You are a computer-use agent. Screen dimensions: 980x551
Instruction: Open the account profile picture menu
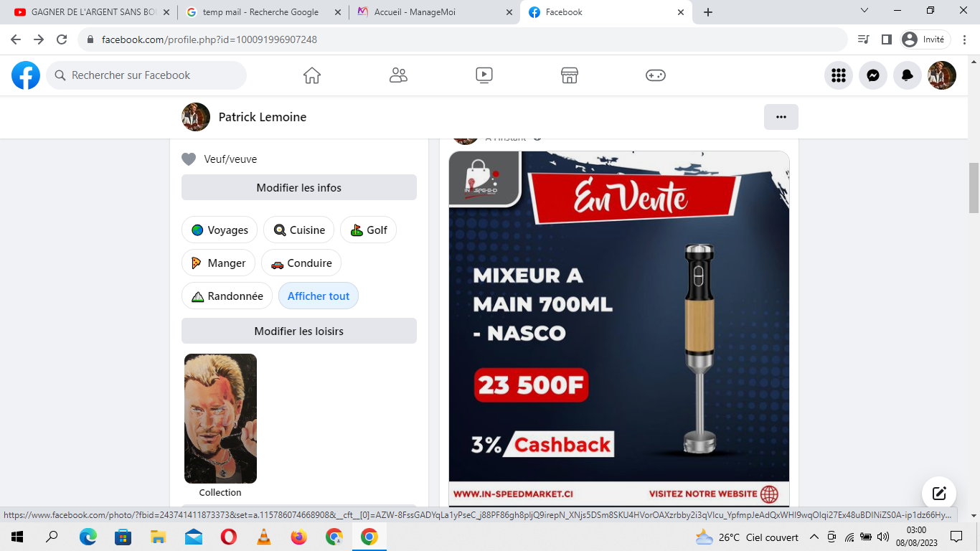(942, 75)
